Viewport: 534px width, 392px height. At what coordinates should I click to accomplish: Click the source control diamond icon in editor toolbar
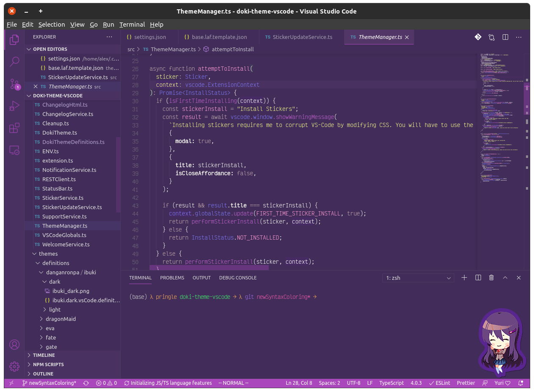(x=478, y=37)
